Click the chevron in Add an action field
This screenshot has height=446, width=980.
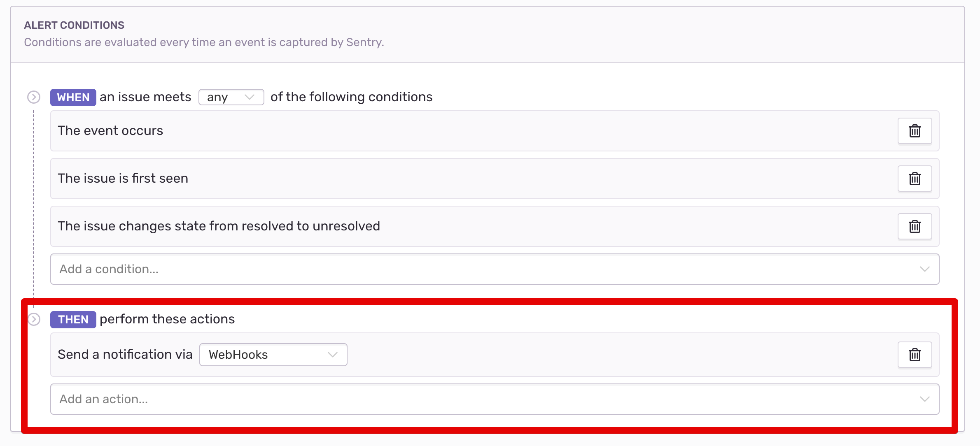(925, 399)
